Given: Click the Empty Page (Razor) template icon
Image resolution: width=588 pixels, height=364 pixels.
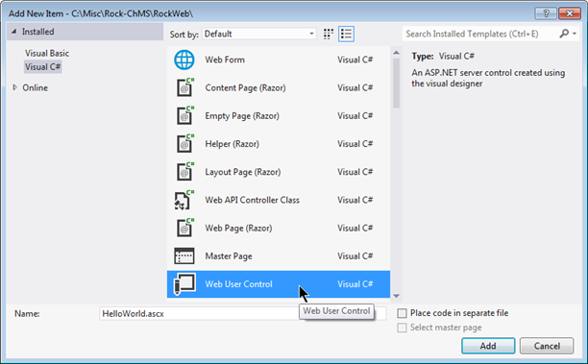Looking at the screenshot, I should (x=185, y=115).
